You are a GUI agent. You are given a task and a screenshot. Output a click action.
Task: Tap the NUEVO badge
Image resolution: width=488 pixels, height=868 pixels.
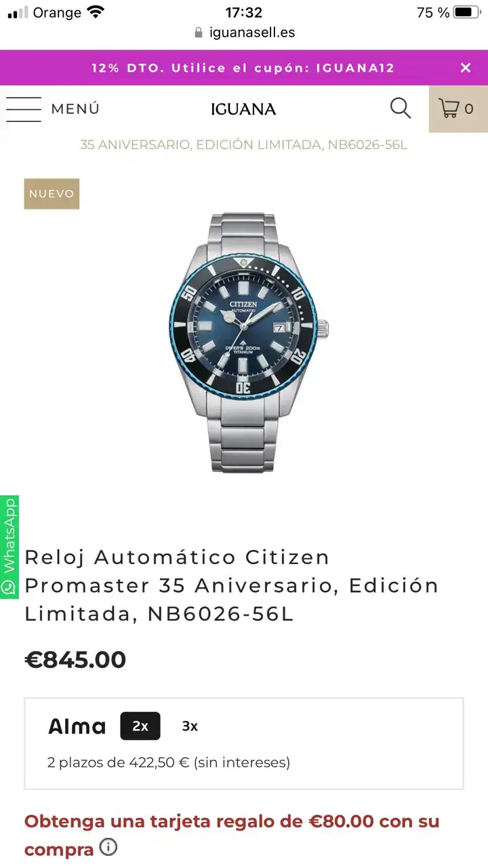[x=52, y=194]
